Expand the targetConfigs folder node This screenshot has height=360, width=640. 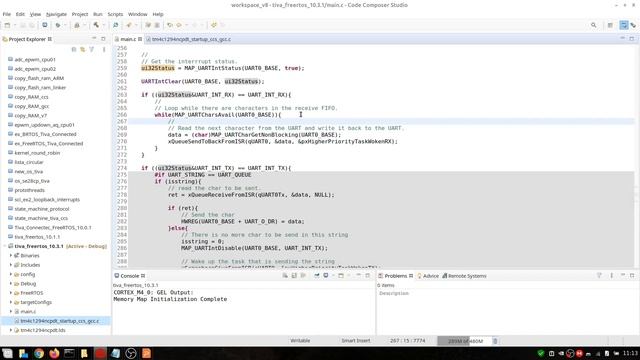(x=11, y=302)
